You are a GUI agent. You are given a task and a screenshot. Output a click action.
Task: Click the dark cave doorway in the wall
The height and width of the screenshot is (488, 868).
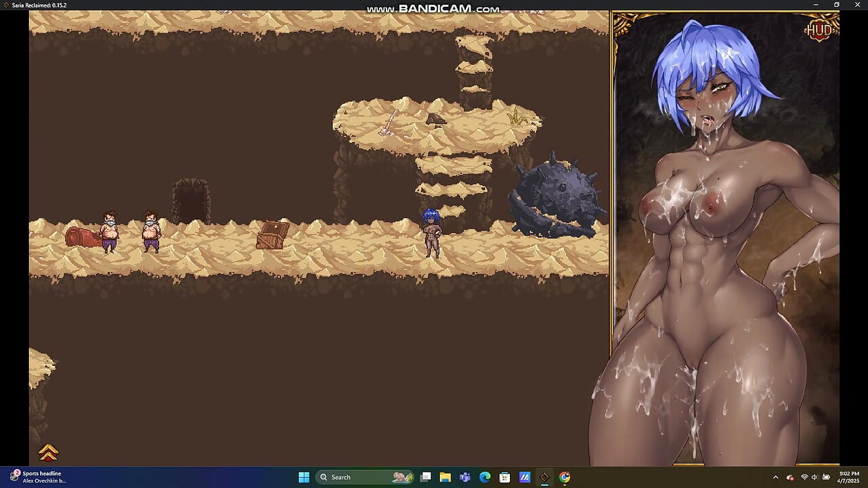tap(191, 201)
